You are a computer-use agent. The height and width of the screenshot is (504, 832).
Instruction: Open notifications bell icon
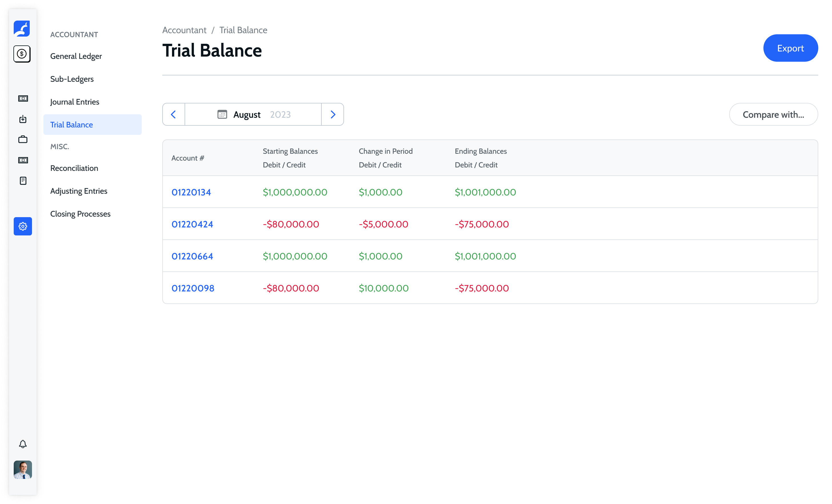pos(23,444)
